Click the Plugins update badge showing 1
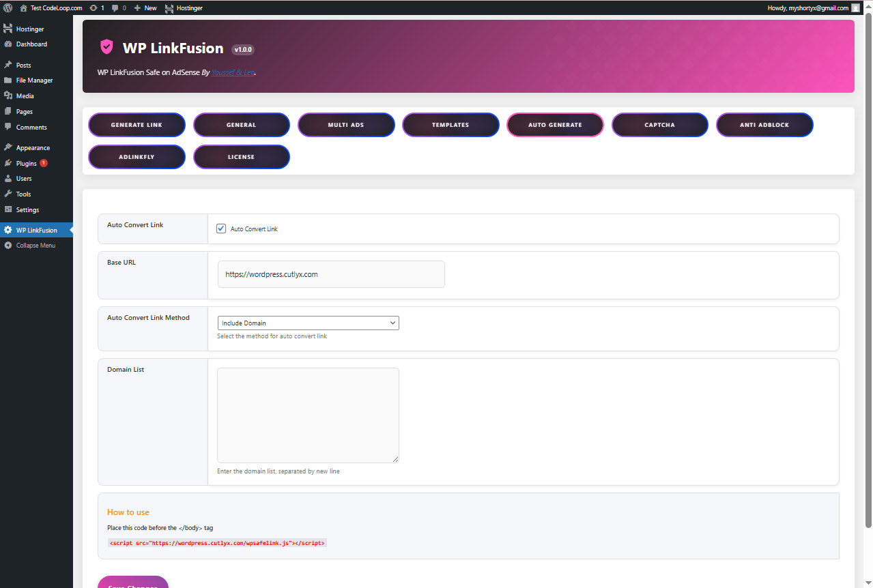 tap(44, 163)
